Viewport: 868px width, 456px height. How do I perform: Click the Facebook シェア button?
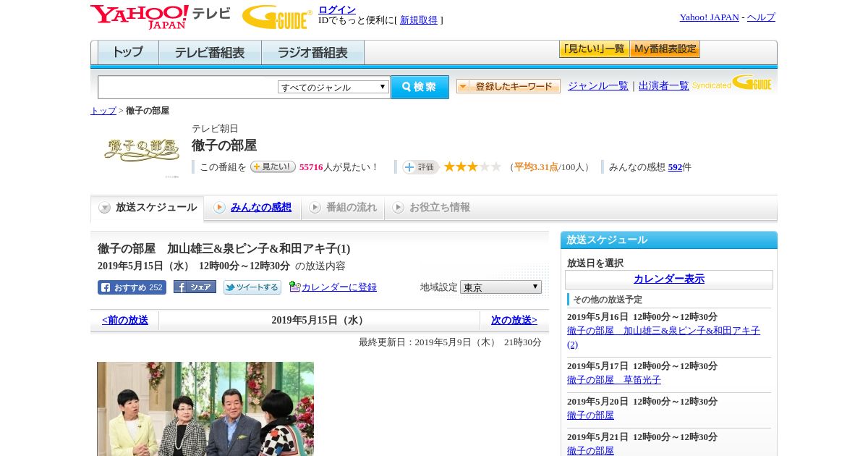pyautogui.click(x=195, y=287)
